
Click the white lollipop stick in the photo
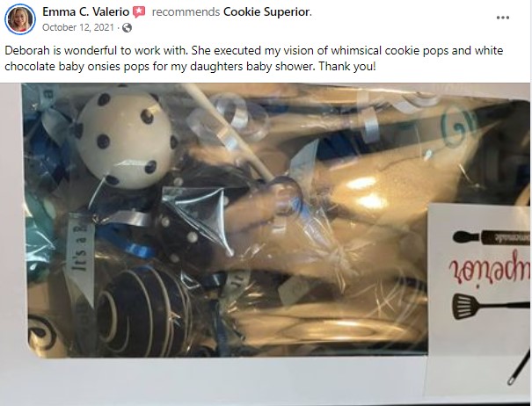pos(228,133)
